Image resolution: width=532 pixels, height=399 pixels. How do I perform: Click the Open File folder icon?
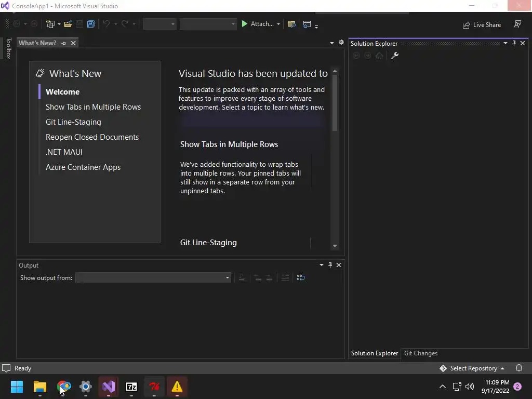pyautogui.click(x=68, y=24)
